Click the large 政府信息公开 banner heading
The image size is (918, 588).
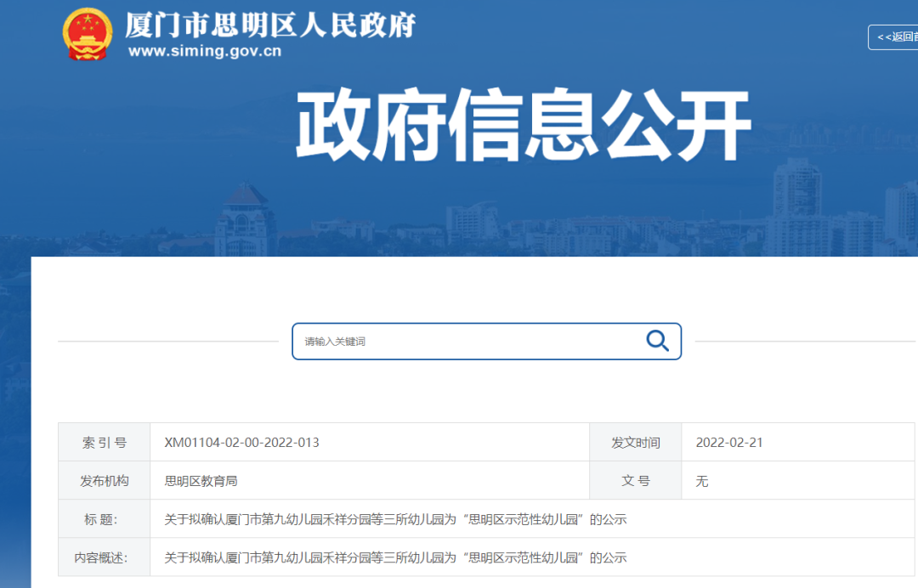pos(523,126)
